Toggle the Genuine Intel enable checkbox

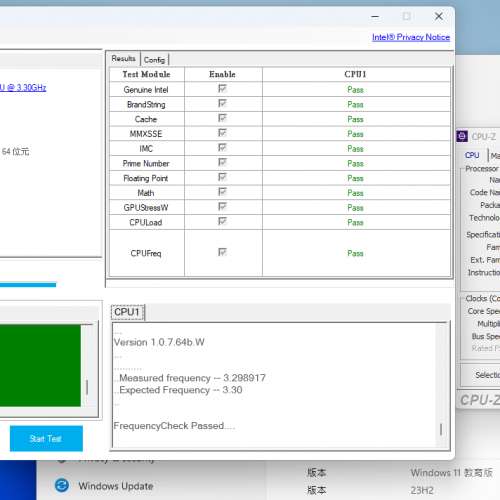[x=222, y=89]
